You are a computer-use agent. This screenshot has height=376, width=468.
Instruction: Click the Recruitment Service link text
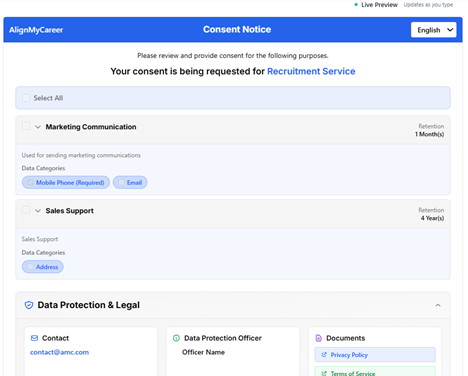(x=311, y=71)
